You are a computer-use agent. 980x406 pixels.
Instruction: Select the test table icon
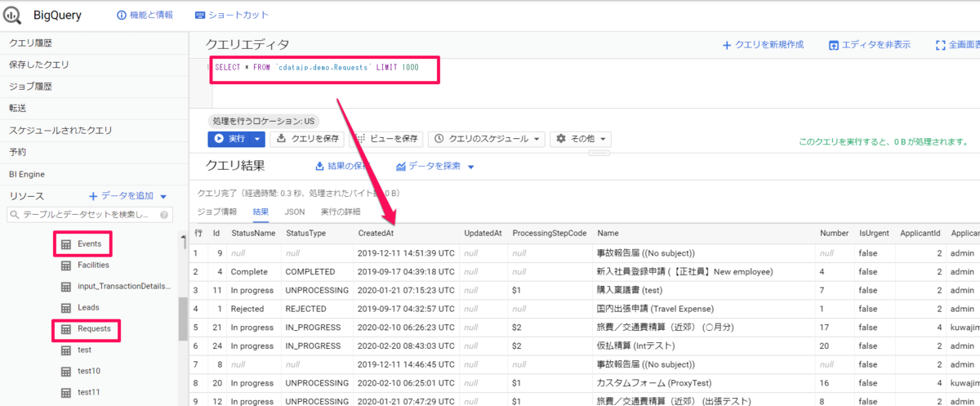coord(66,350)
